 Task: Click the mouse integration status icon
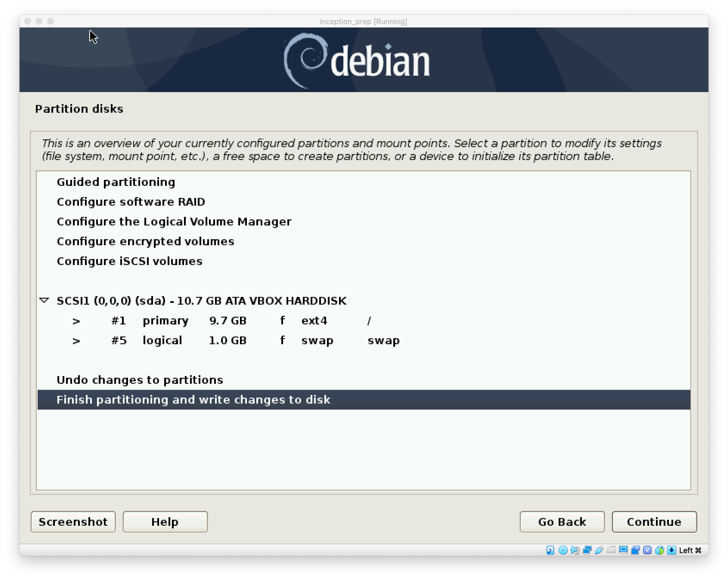tap(659, 550)
